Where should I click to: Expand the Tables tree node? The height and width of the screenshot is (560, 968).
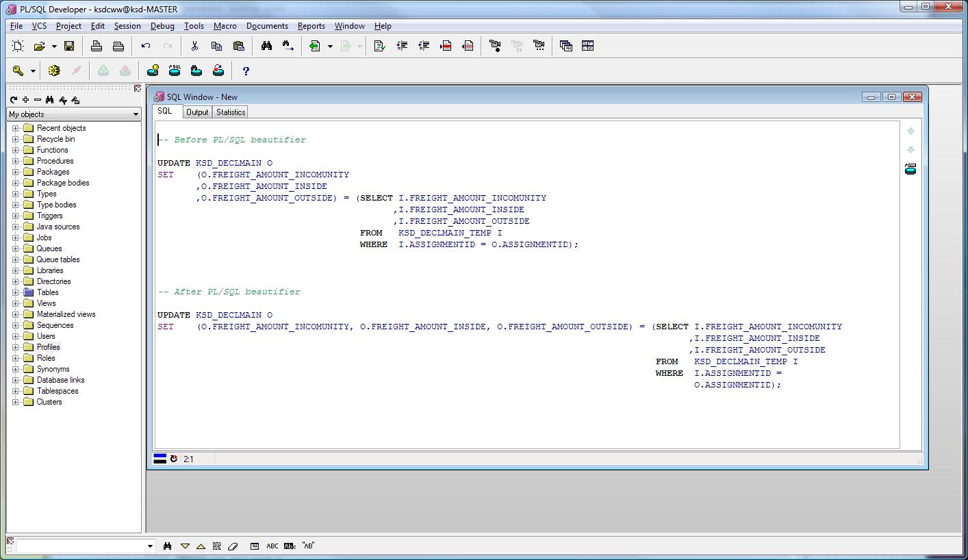click(x=15, y=292)
